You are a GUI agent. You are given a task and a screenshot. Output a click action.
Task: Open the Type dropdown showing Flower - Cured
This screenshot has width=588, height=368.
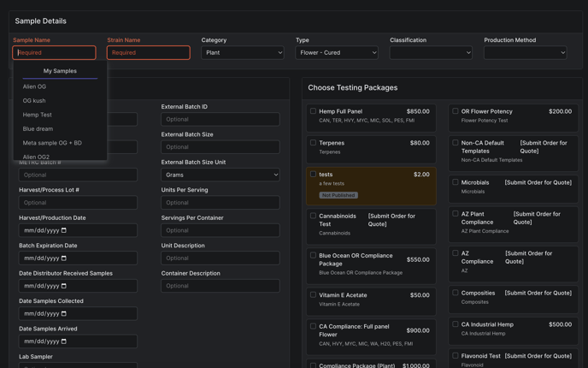pyautogui.click(x=337, y=52)
